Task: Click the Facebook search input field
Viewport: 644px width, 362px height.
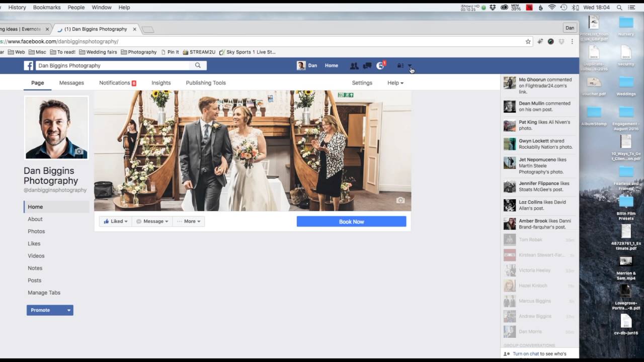Action: click(113, 65)
